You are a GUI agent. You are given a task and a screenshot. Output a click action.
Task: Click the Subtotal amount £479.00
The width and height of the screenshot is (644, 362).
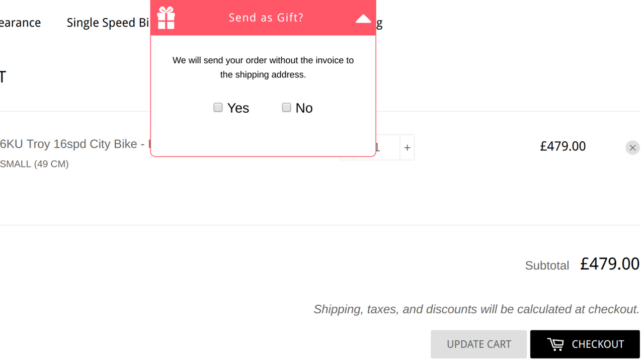click(610, 264)
